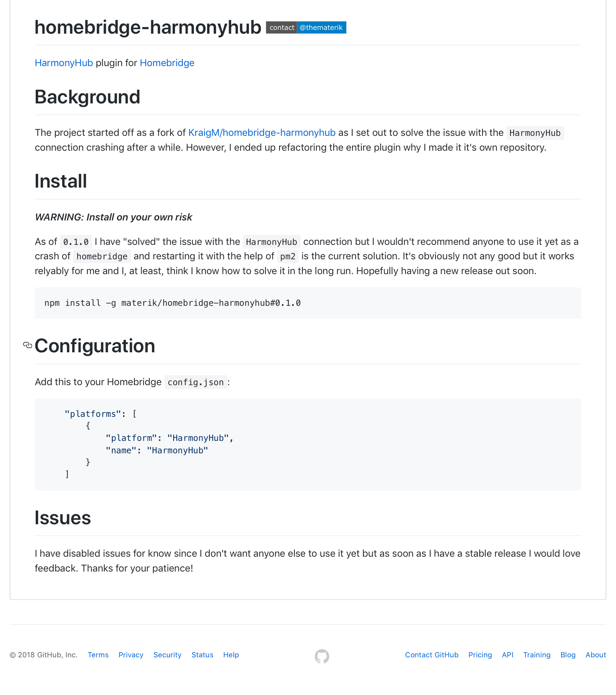Image resolution: width=616 pixels, height=695 pixels.
Task: Visit the Blog footer link
Action: 568,655
